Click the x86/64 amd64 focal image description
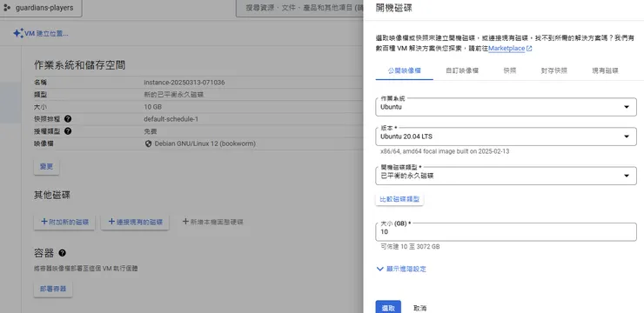 click(x=445, y=151)
